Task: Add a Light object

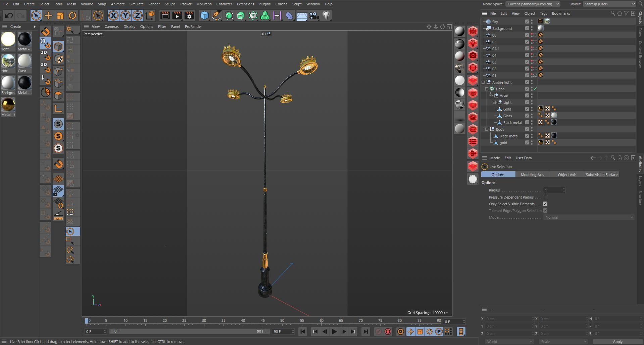Action: click(x=326, y=15)
